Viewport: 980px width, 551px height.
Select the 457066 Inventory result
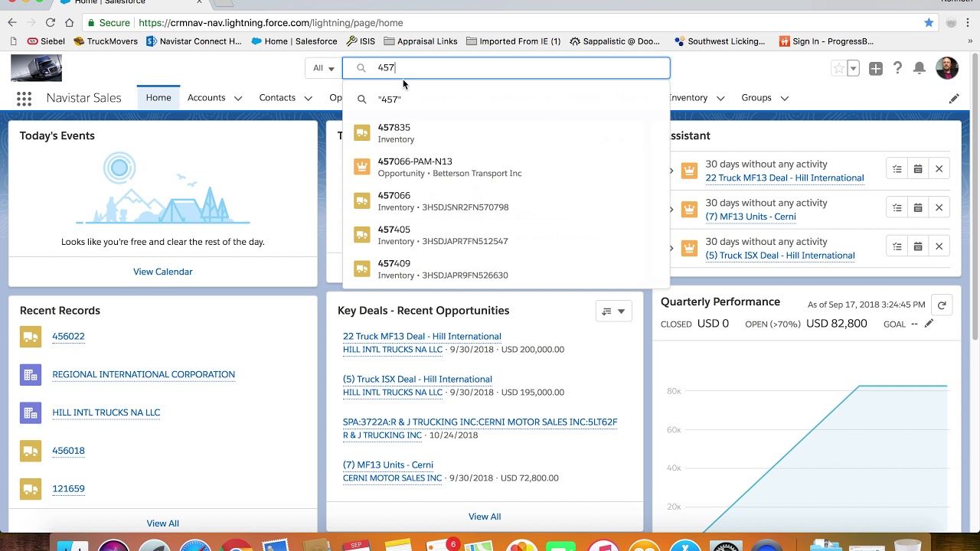click(506, 201)
